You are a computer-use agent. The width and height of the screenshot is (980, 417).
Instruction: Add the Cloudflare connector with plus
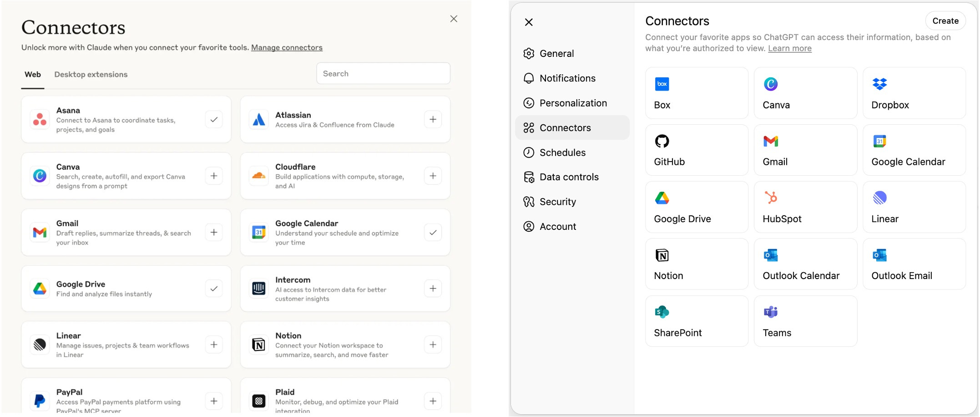tap(433, 176)
